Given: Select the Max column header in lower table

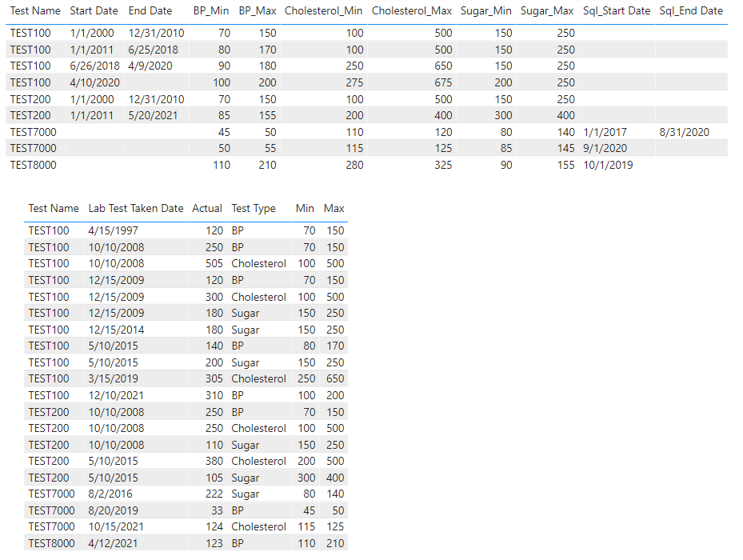Looking at the screenshot, I should 334,209.
